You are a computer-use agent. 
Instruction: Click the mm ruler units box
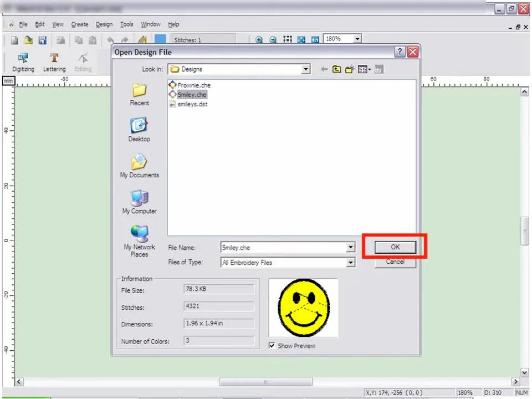pyautogui.click(x=8, y=81)
